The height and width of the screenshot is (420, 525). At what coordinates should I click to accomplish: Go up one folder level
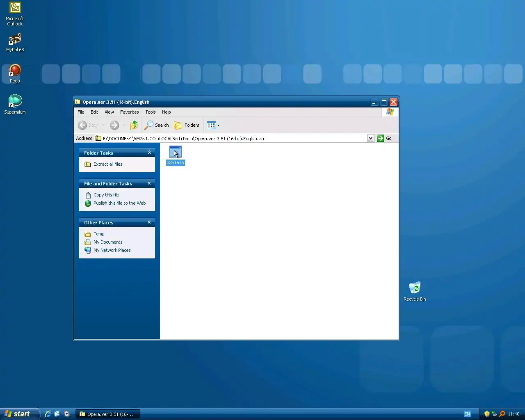pyautogui.click(x=134, y=125)
